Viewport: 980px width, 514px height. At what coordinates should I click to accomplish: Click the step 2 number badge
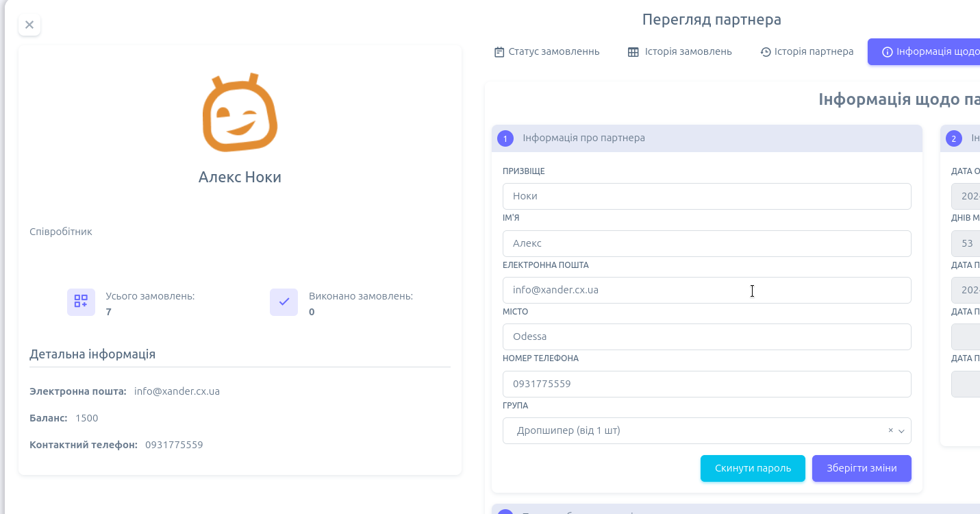(x=953, y=138)
